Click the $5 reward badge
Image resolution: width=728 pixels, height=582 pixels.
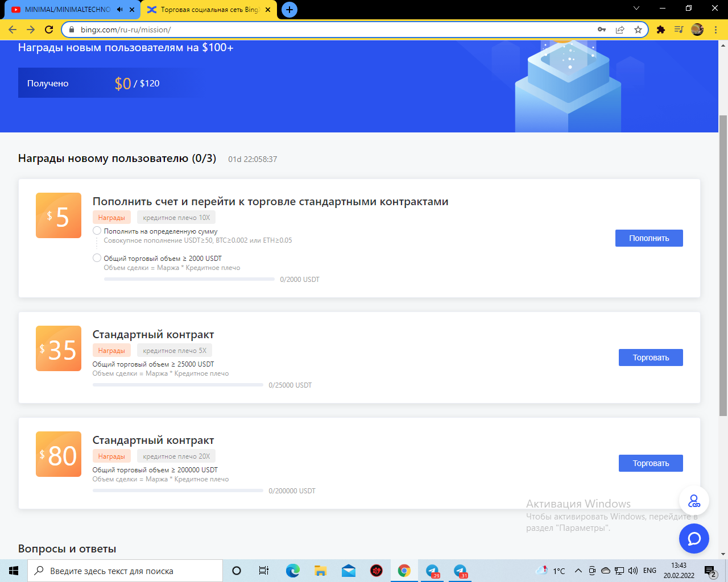pos(59,215)
